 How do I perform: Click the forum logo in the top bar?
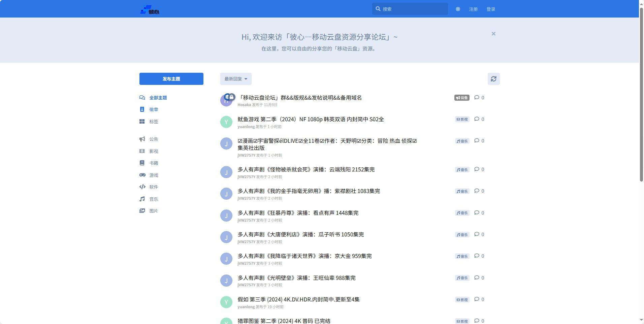[149, 9]
